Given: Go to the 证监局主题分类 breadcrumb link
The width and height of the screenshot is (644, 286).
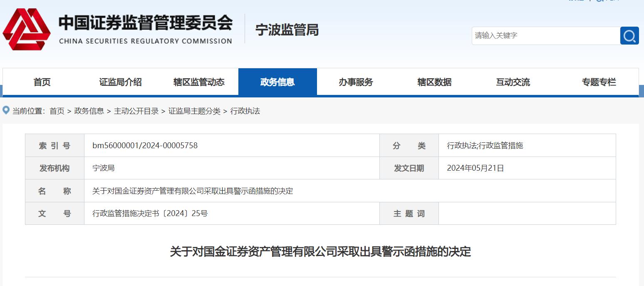Looking at the screenshot, I should pyautogui.click(x=194, y=111).
